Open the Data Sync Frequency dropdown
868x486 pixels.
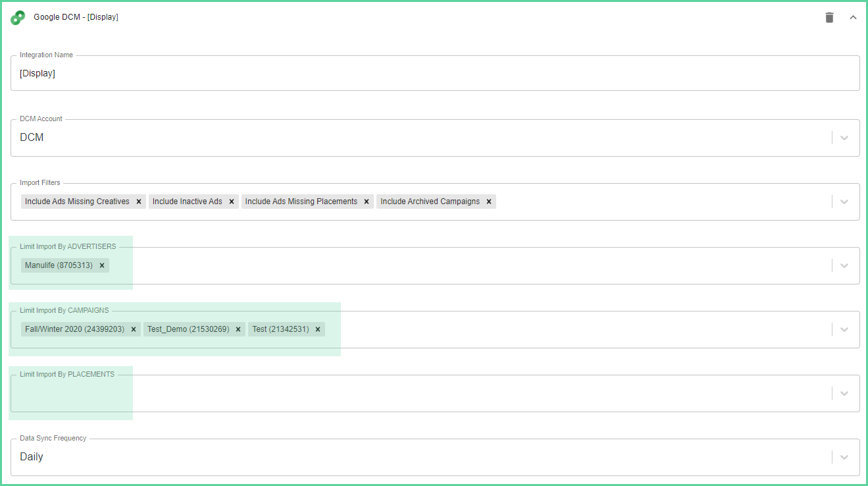tap(435, 457)
